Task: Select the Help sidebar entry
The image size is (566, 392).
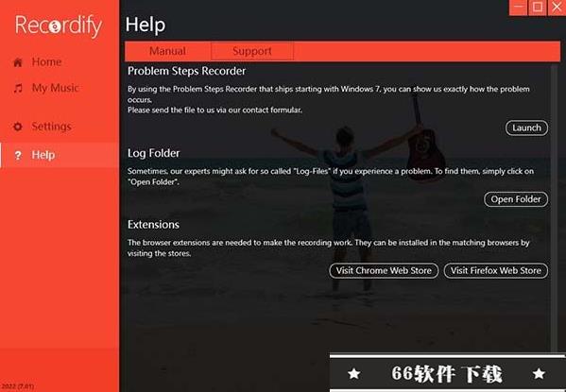Action: pyautogui.click(x=60, y=155)
